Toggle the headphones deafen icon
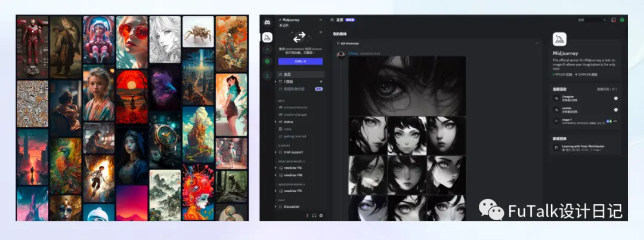This screenshot has width=644, height=240. click(314, 216)
